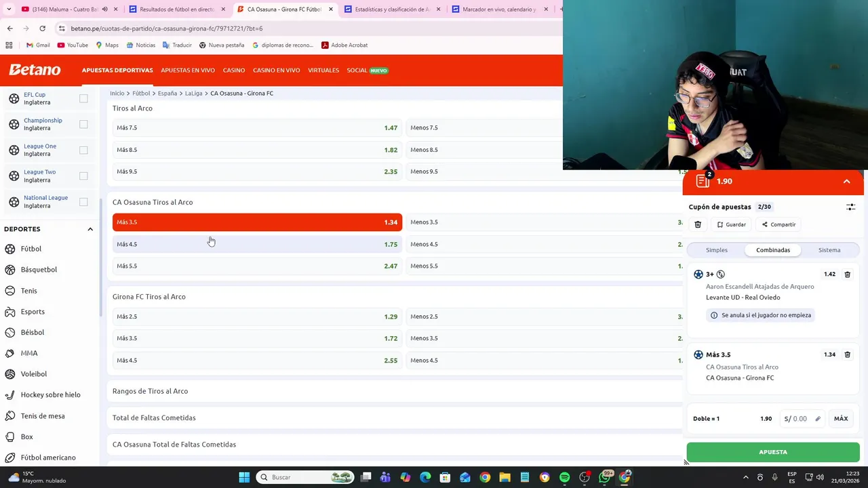This screenshot has height=488, width=868.
Task: Open Béisbol in the sports list
Action: tap(32, 332)
